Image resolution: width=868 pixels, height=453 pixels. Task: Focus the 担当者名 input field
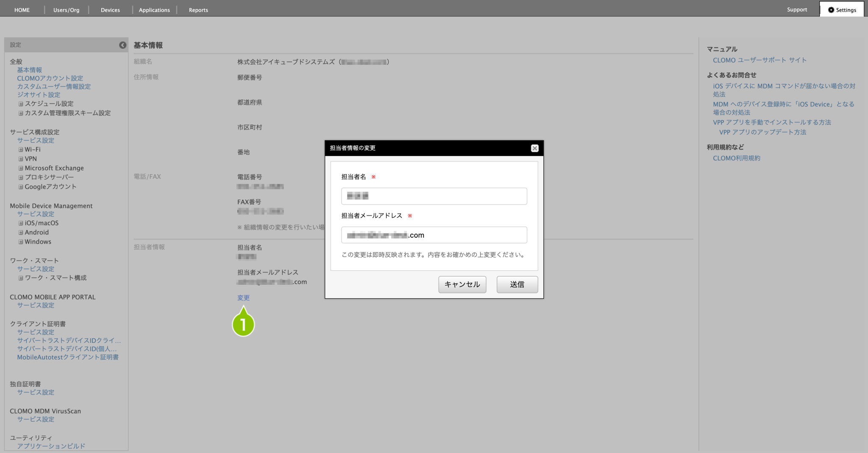(434, 196)
